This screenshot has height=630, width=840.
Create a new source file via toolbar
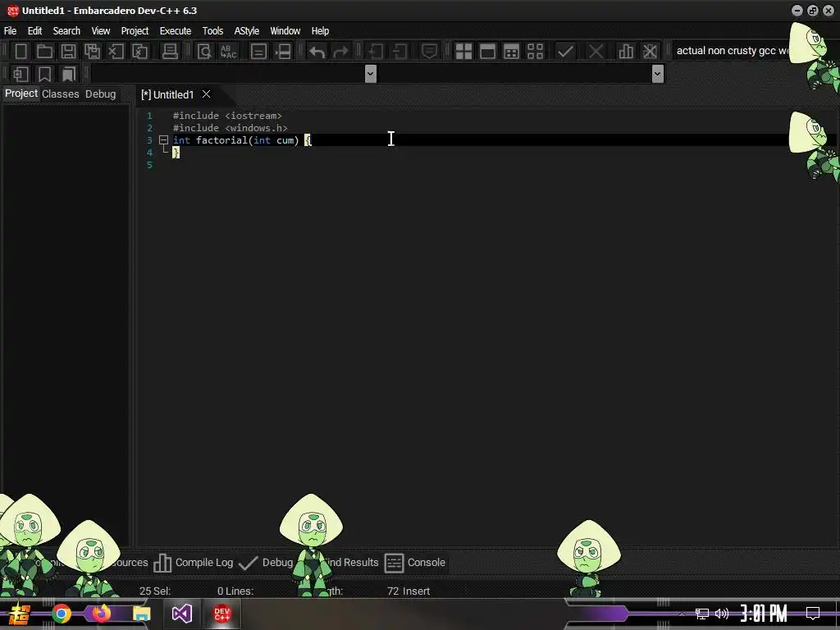[21, 52]
